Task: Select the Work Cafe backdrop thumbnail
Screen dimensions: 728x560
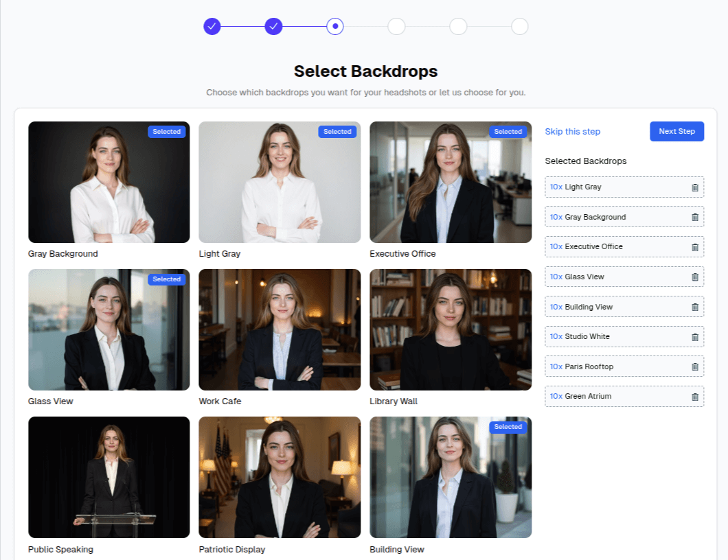Action: (280, 329)
